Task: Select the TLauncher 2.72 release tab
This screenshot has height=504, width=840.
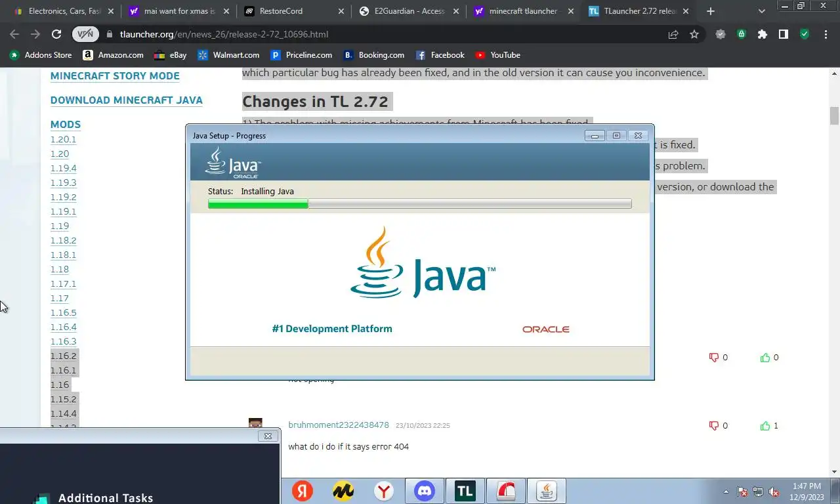Action: pyautogui.click(x=638, y=11)
